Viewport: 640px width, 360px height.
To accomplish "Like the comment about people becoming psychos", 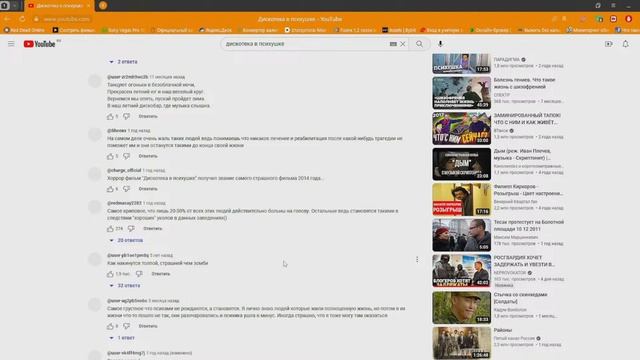I will click(110, 326).
